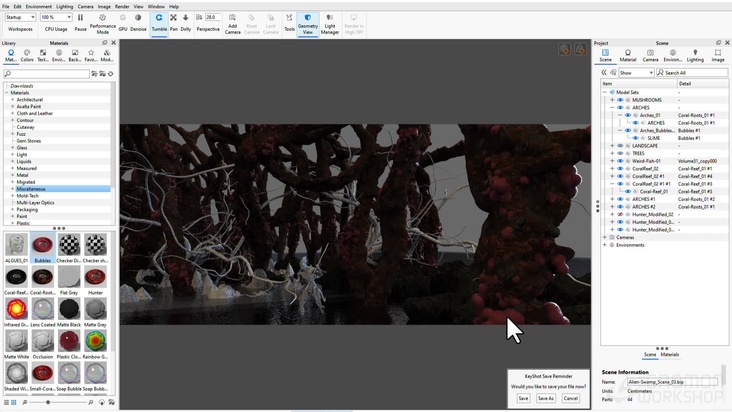
Task: Open the Startup workspace dropdown
Action: click(20, 17)
